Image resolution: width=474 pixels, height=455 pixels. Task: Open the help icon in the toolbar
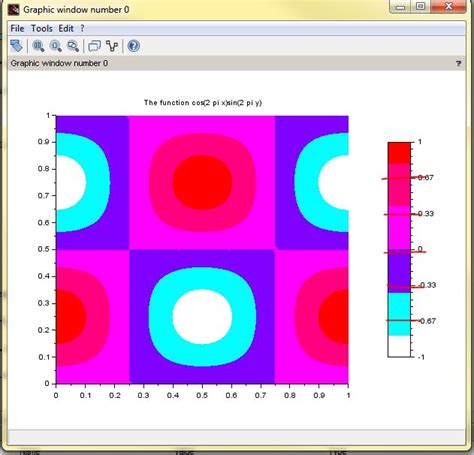click(x=134, y=46)
